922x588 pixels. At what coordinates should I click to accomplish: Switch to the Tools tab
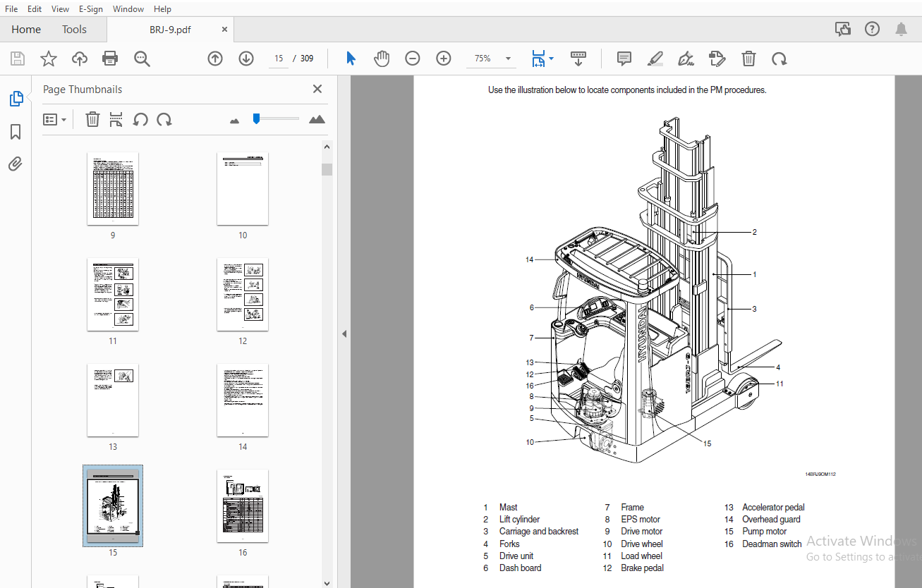pyautogui.click(x=74, y=29)
